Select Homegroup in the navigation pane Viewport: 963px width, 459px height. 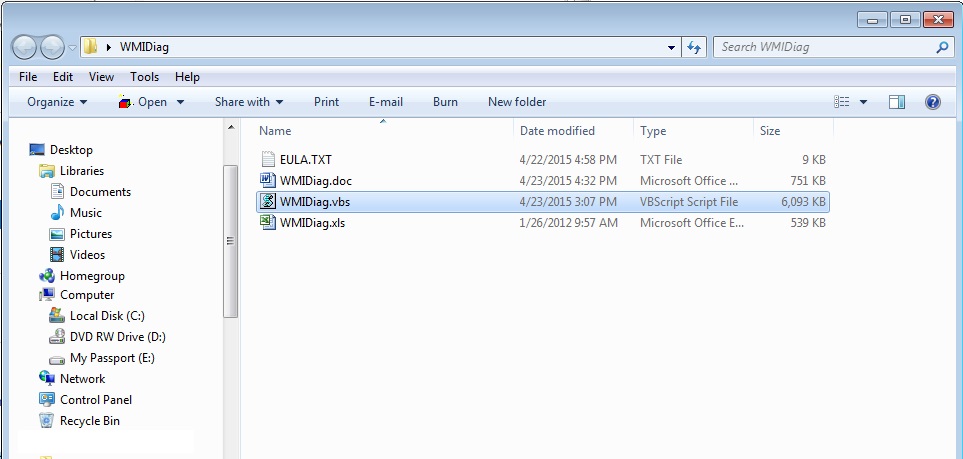92,276
